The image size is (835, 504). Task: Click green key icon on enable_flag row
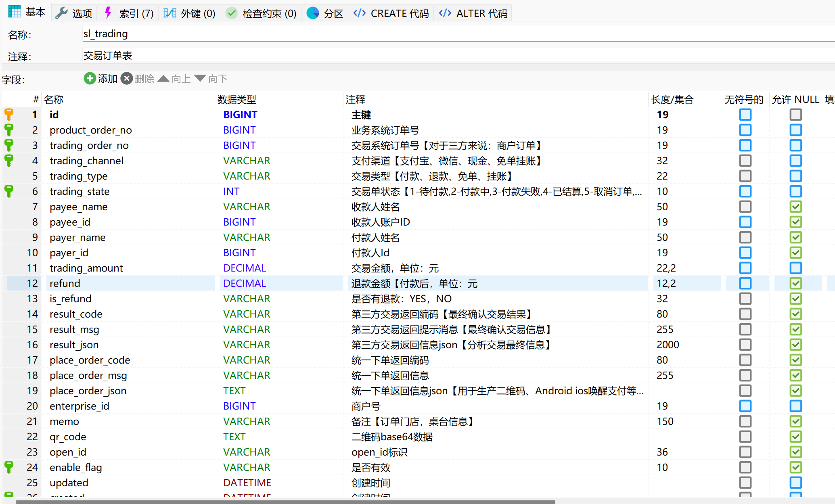tap(9, 467)
